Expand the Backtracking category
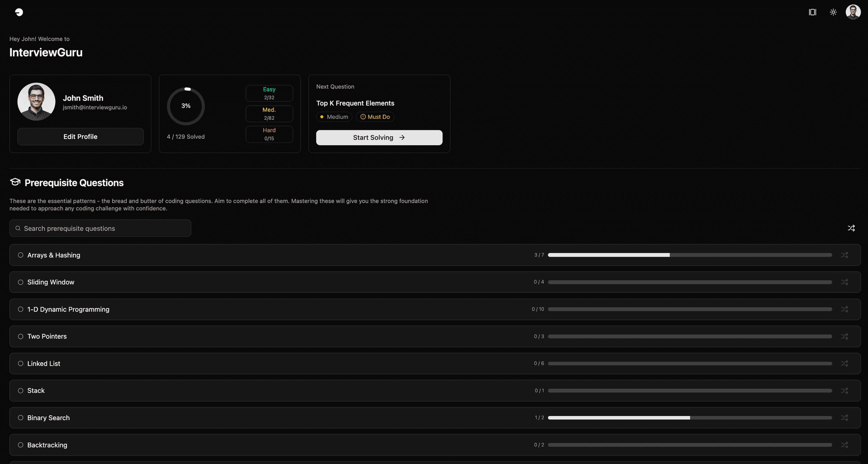 coord(47,445)
